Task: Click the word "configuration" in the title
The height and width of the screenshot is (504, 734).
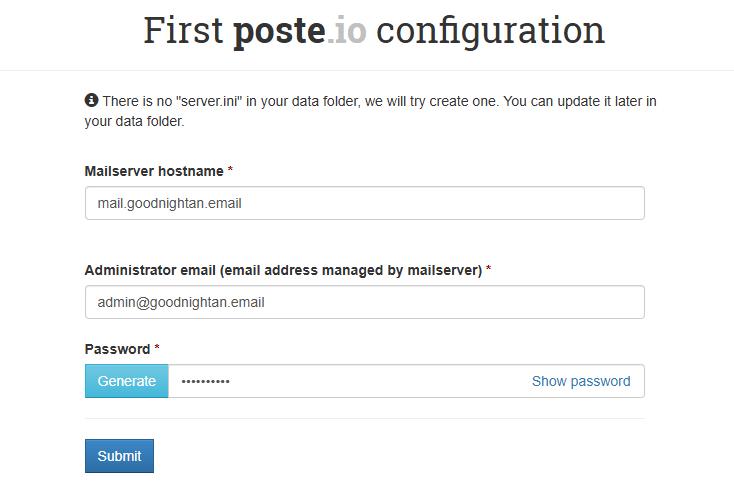Action: tap(490, 30)
